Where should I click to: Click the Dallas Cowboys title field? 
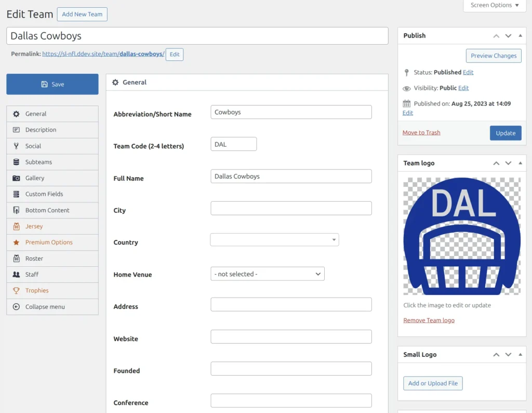click(x=197, y=36)
